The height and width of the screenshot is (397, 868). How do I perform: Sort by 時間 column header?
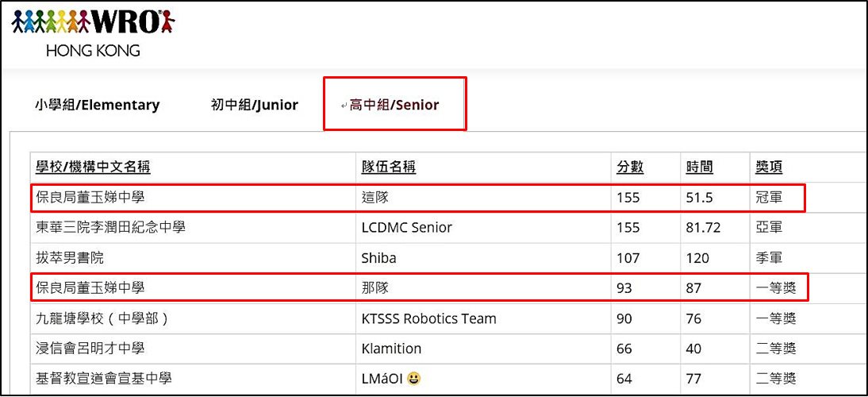(x=699, y=167)
